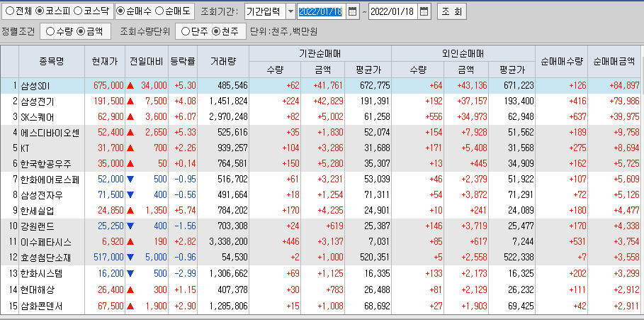Click 강원랜드 current price 25,250

(x=111, y=226)
